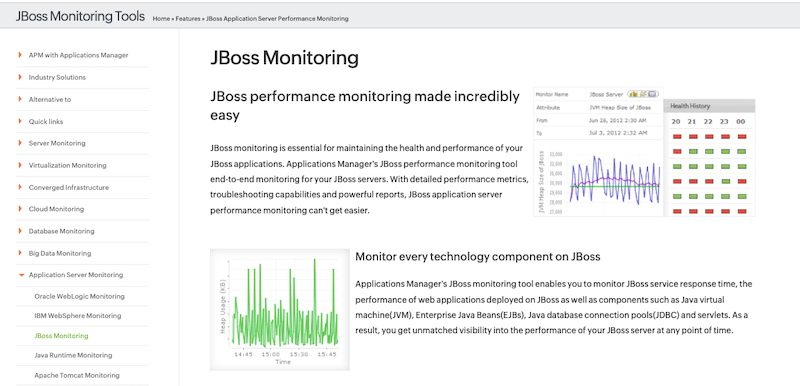Expand the APM with Applications Manager arrow
Viewport: 800px width, 386px height.
pyautogui.click(x=20, y=55)
